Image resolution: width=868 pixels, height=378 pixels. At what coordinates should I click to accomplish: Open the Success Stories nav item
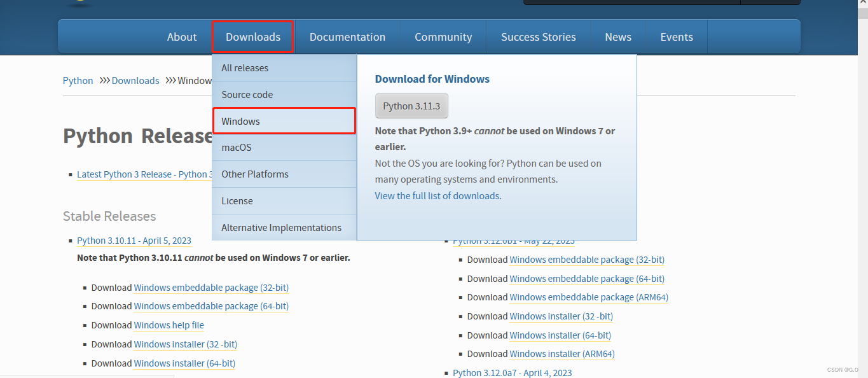(539, 37)
